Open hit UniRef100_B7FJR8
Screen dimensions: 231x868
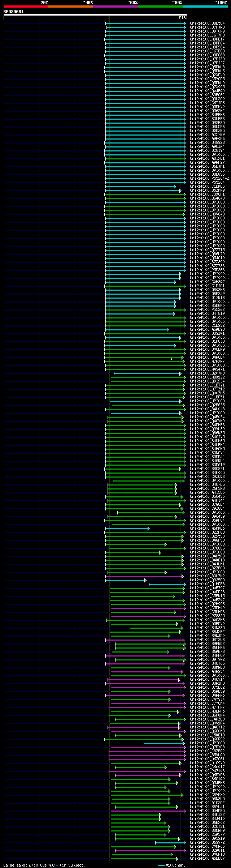(x=207, y=27)
